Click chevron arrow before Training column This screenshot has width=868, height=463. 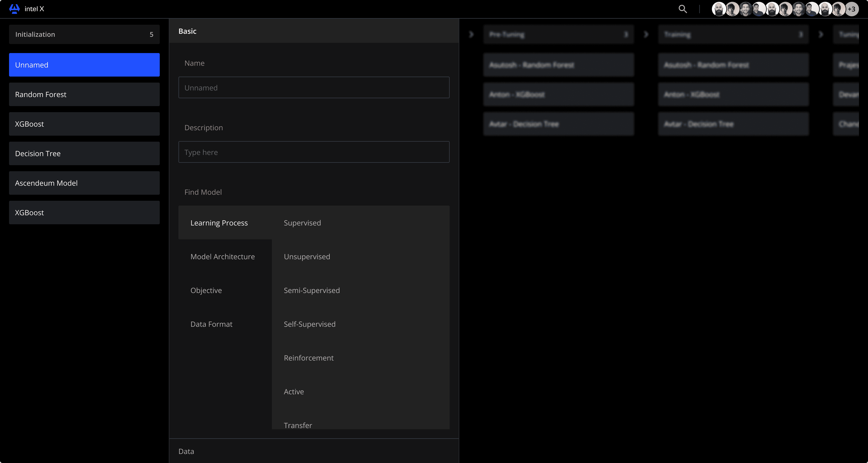(646, 34)
